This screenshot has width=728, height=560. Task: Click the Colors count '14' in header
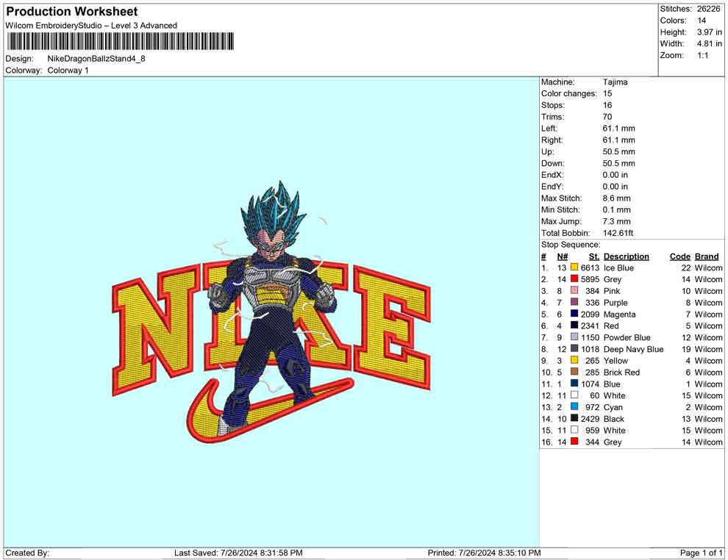click(x=702, y=21)
